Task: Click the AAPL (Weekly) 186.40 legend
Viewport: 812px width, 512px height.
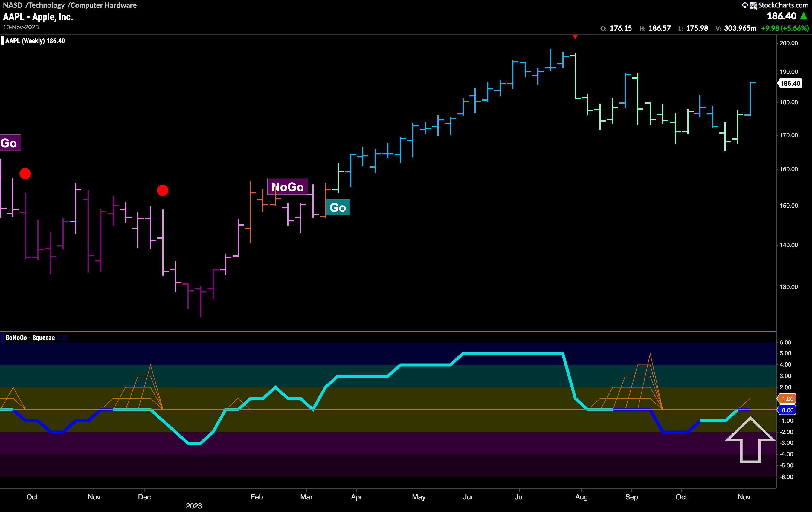Action: [35, 41]
